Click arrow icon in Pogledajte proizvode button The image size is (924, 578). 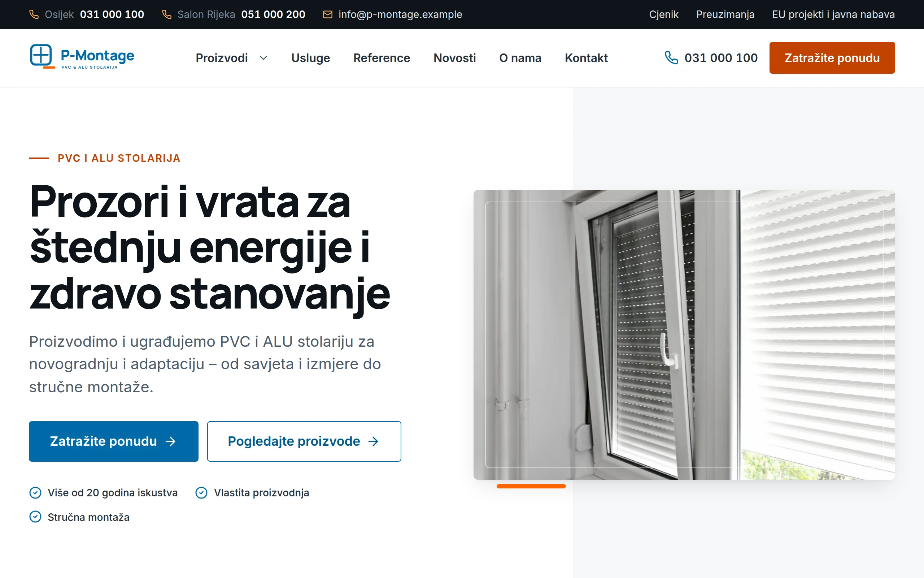point(374,441)
